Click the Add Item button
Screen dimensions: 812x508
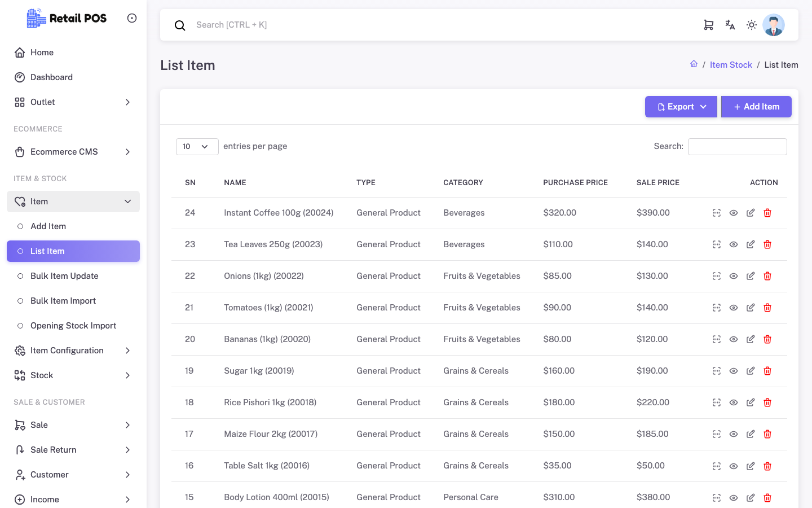pyautogui.click(x=756, y=107)
